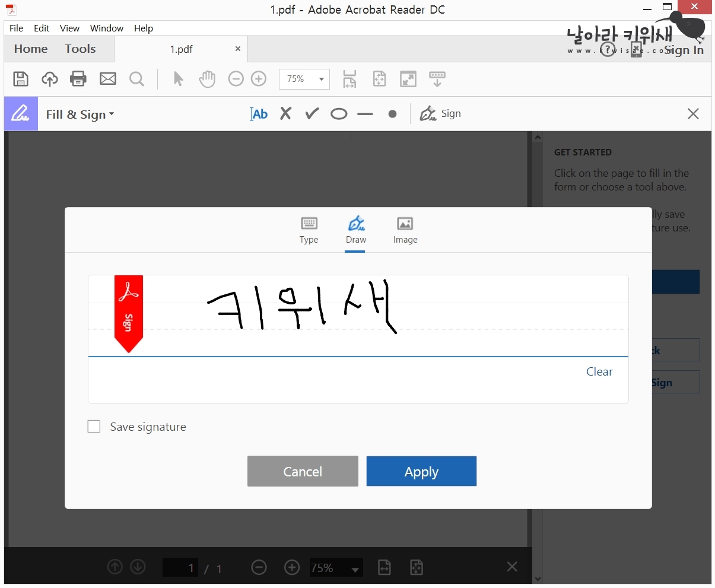Click the Cancel button
The image size is (715, 588).
pyautogui.click(x=303, y=471)
